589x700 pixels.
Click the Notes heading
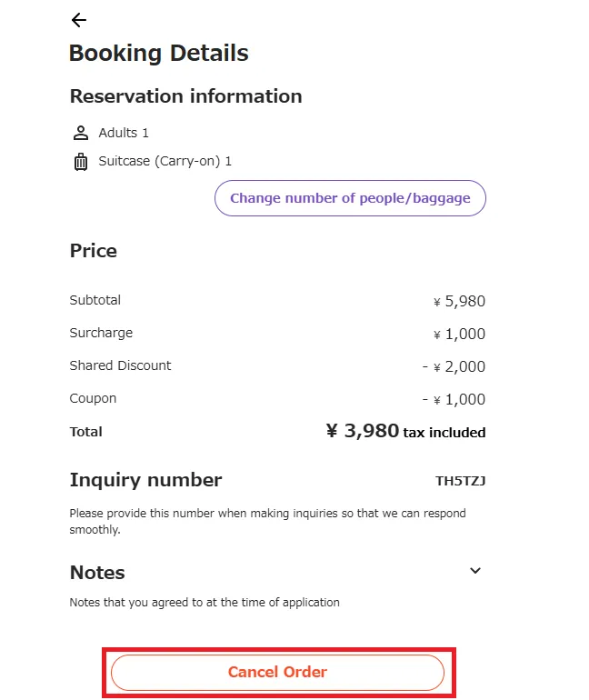(x=97, y=573)
